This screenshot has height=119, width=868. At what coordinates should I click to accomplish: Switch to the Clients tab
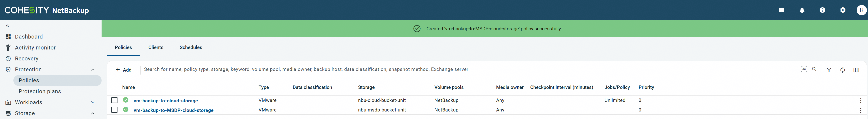(156, 47)
